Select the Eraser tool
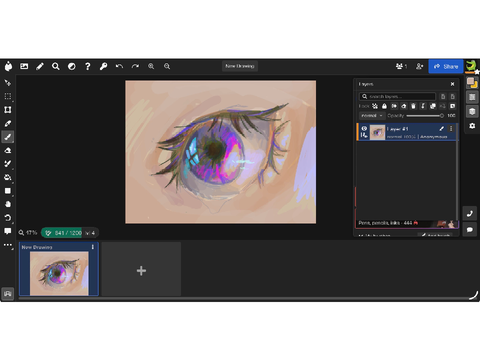 (x=8, y=150)
